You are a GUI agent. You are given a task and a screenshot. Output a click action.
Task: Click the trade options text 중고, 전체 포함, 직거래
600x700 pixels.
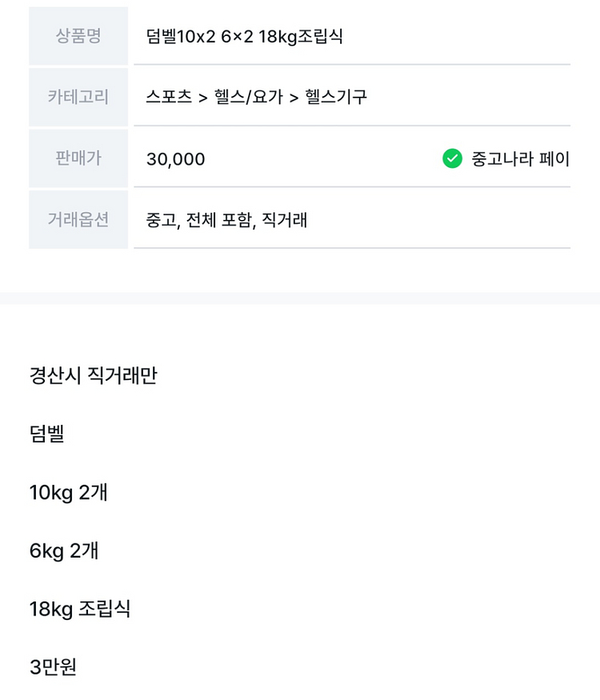pos(226,220)
